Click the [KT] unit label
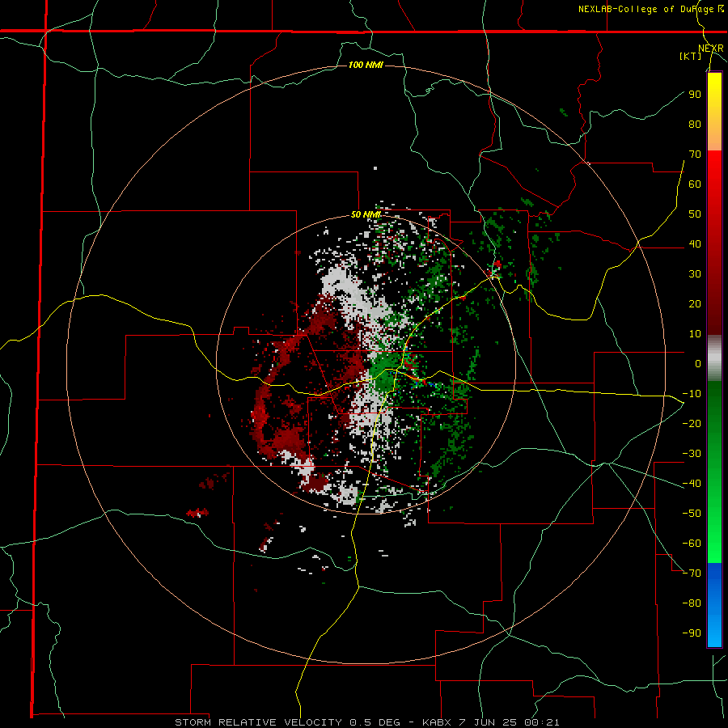728x728 pixels. [x=690, y=56]
